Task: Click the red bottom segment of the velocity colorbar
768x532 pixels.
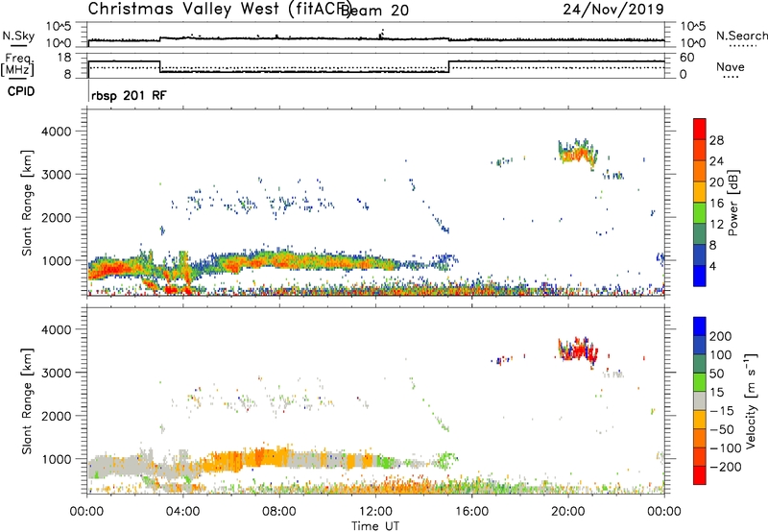Action: tap(700, 475)
